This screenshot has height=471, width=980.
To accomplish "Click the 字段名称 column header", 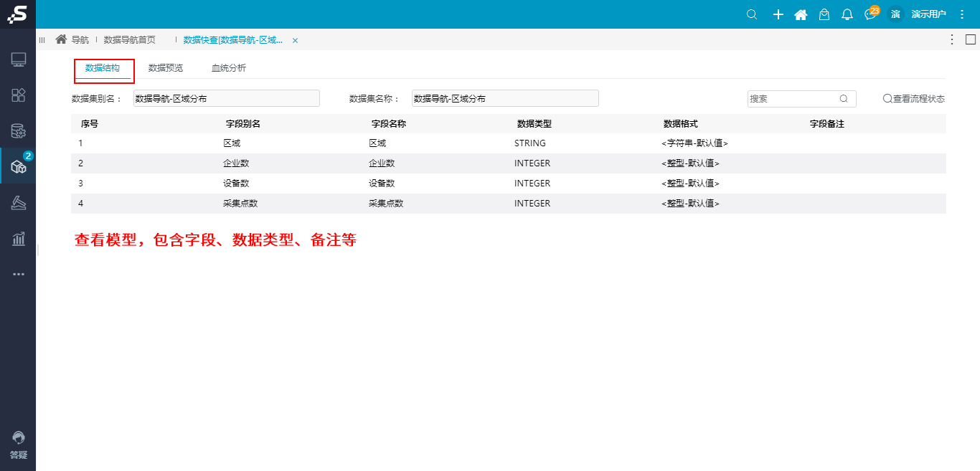I will [x=389, y=124].
